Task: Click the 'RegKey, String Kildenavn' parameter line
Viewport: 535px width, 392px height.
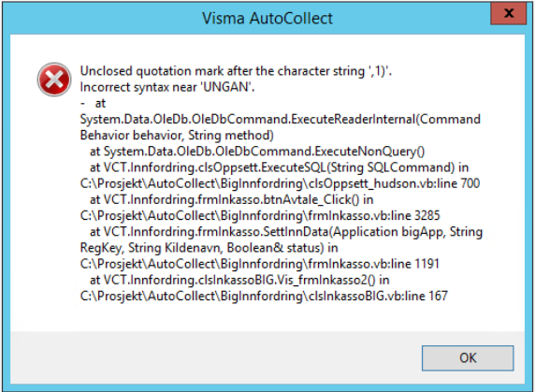Action: coord(209,248)
